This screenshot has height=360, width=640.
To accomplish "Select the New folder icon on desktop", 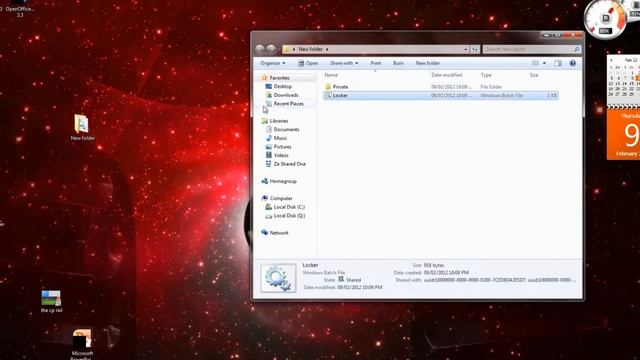I will point(82,127).
